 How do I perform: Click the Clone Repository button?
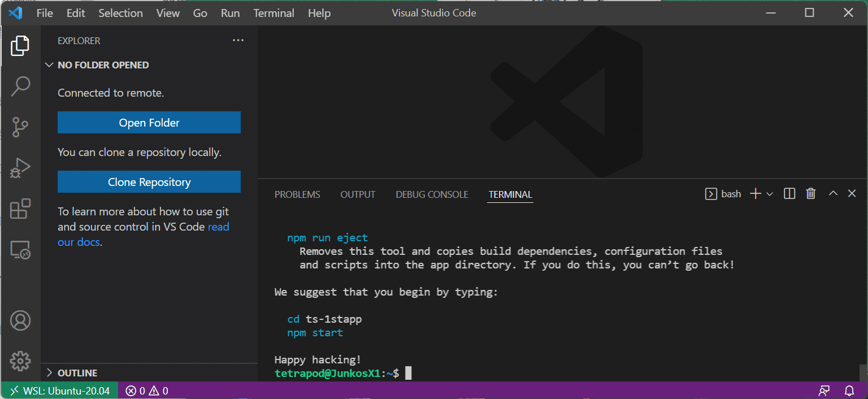(149, 181)
